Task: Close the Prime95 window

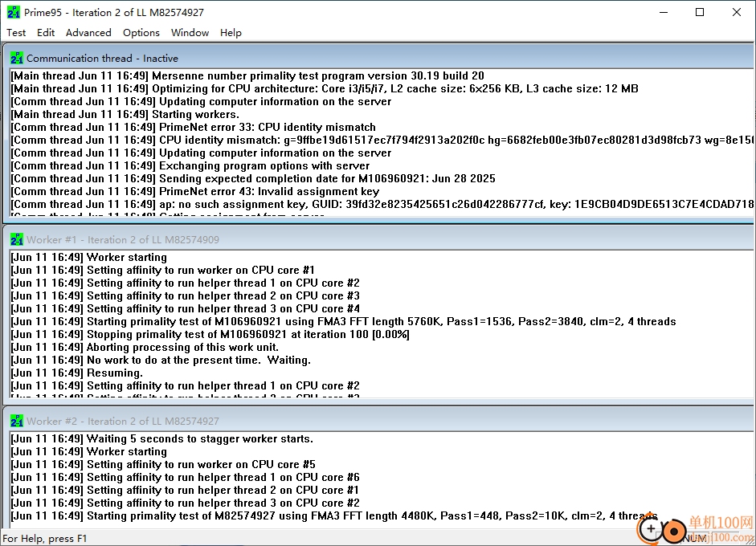Action: [737, 12]
